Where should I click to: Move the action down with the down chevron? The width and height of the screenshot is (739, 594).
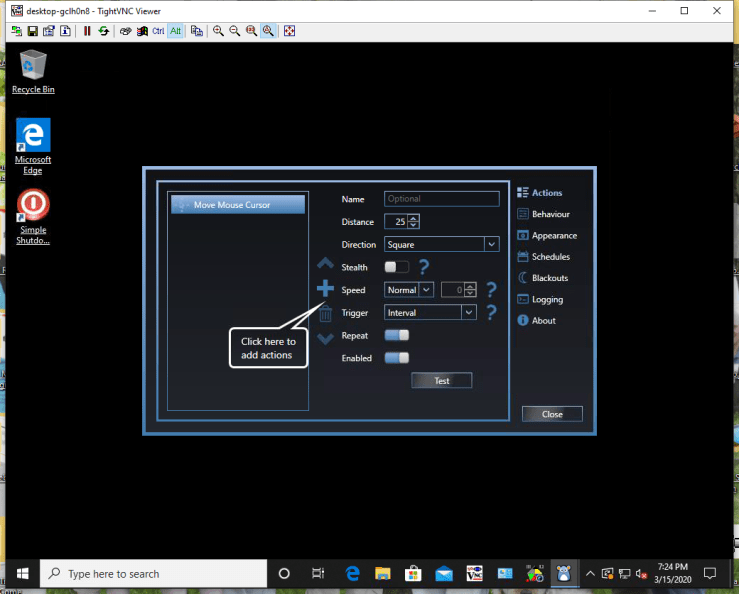(325, 338)
